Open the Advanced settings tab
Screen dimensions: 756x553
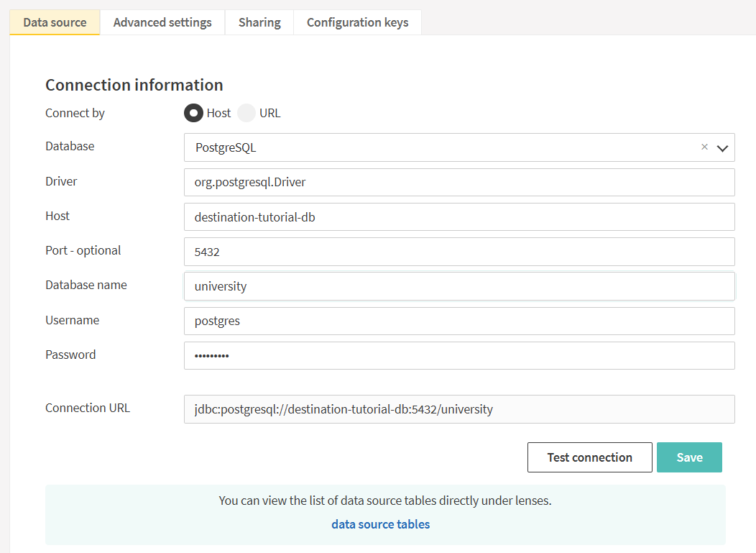coord(162,22)
